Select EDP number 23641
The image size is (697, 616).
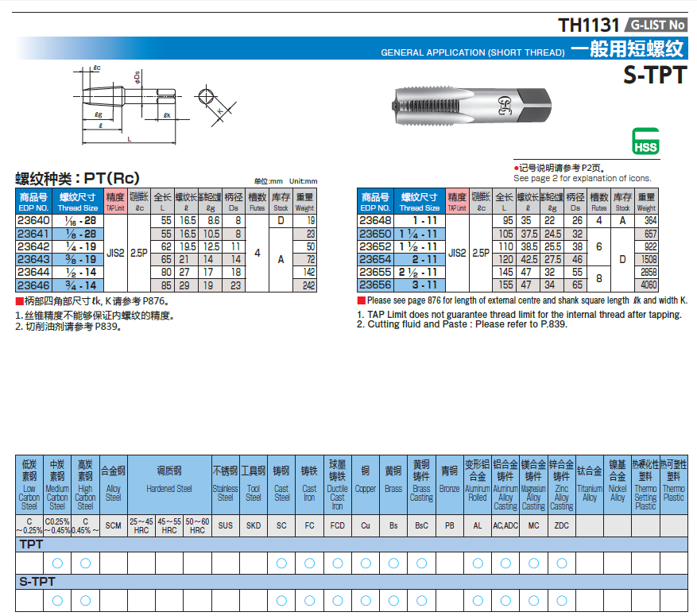(x=34, y=234)
